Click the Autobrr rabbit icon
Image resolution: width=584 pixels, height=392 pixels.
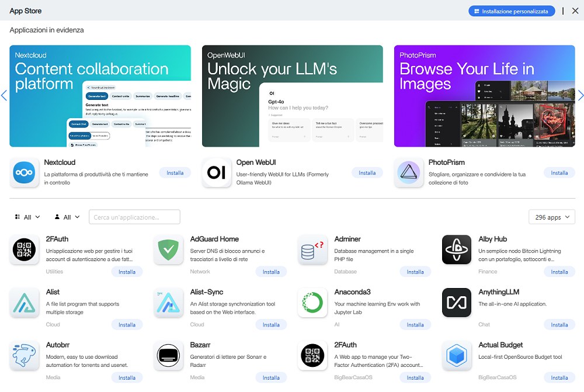24,355
